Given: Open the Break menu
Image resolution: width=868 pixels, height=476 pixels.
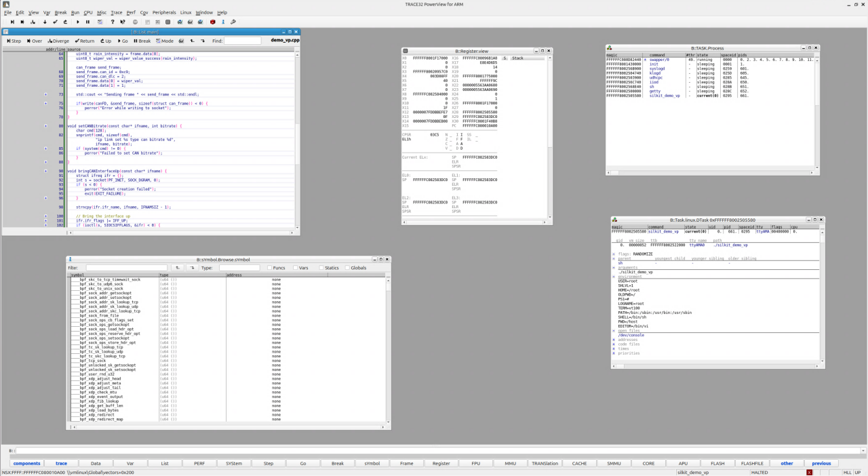Looking at the screenshot, I should click(60, 12).
